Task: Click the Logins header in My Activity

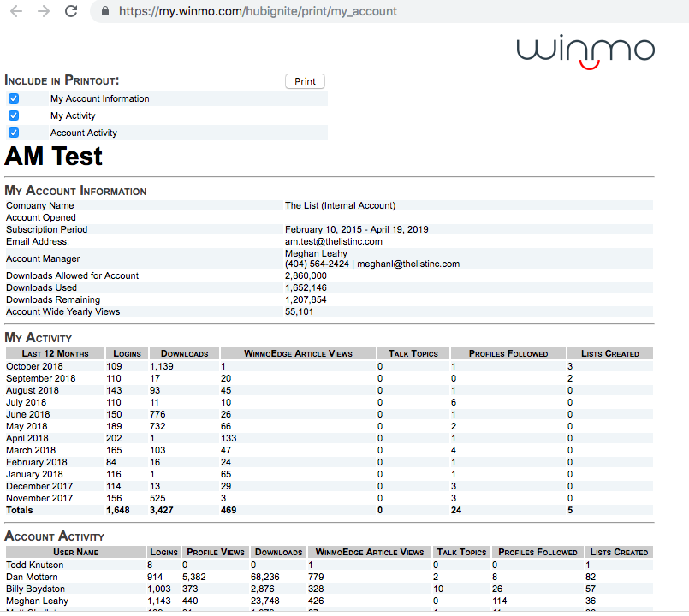Action: pos(127,353)
